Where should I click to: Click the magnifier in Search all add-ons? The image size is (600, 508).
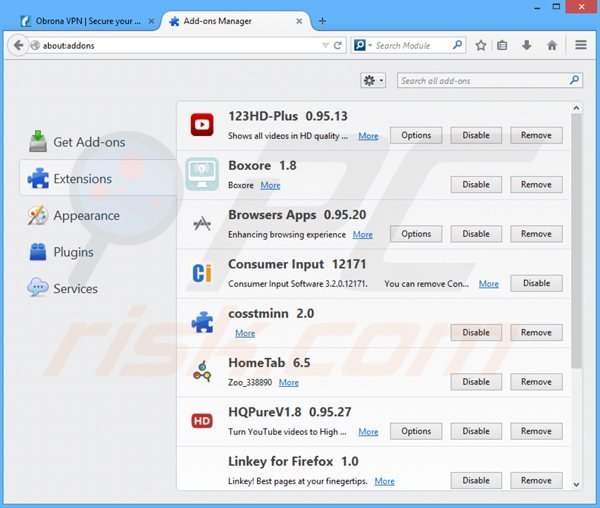[574, 80]
